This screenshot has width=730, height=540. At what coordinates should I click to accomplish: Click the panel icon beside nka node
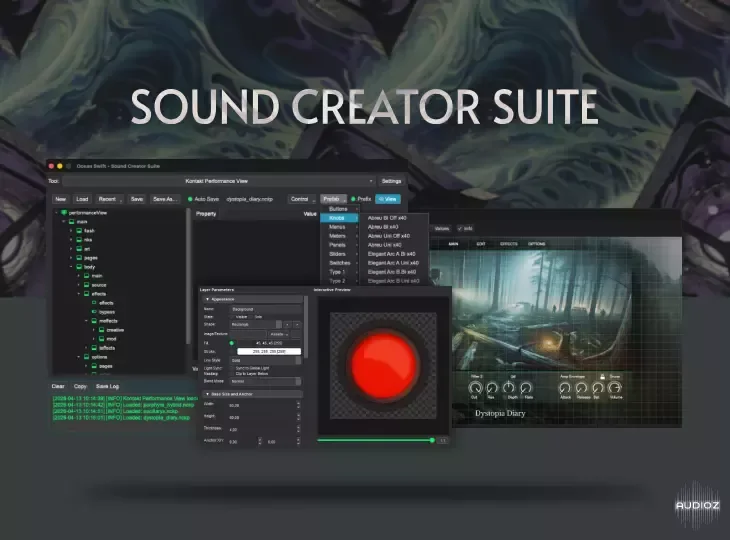tap(79, 240)
